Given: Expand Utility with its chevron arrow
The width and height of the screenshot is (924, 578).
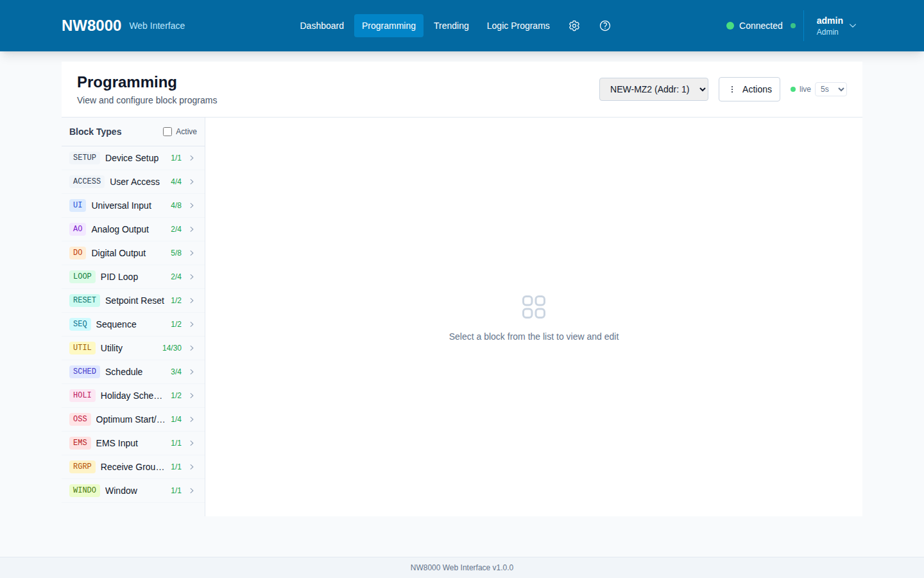Looking at the screenshot, I should [192, 348].
